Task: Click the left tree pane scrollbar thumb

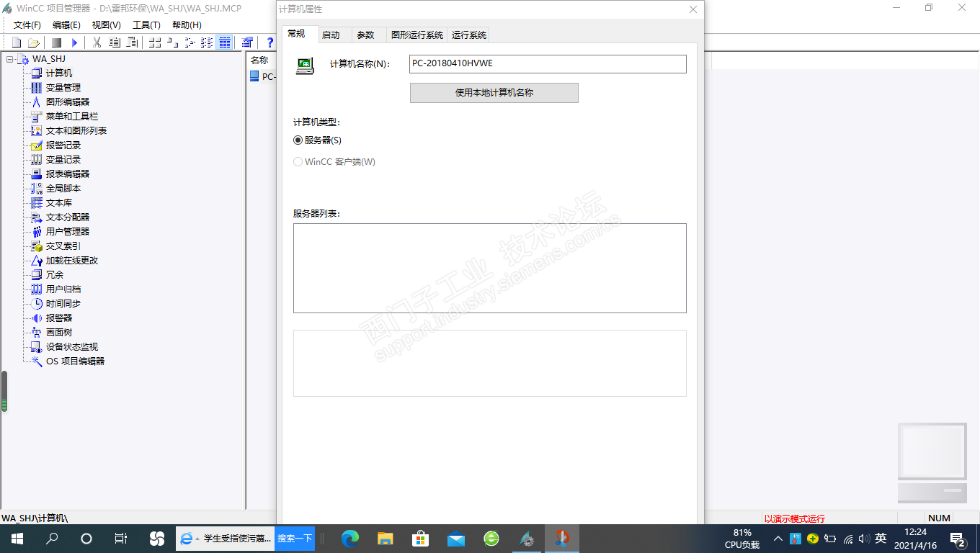Action: click(x=4, y=391)
